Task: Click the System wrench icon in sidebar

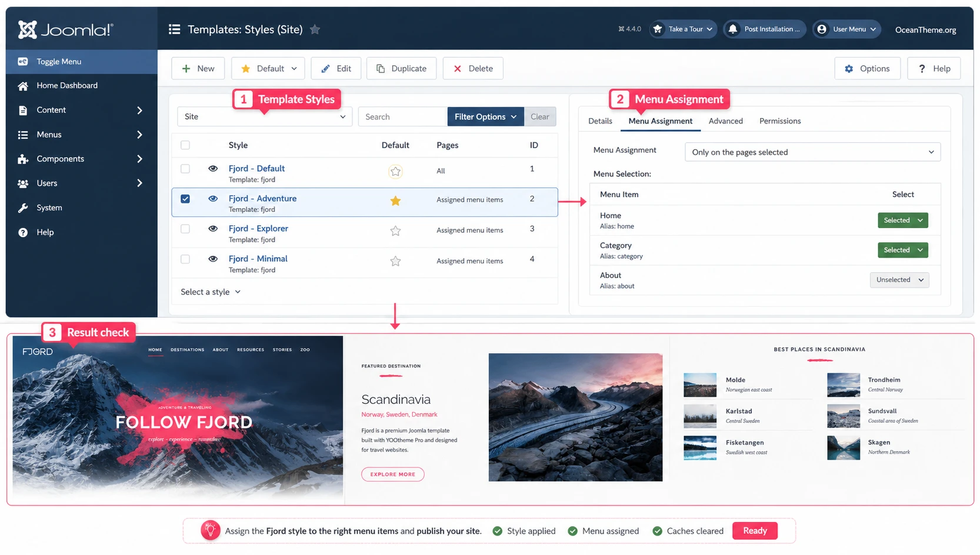Action: [x=23, y=208]
